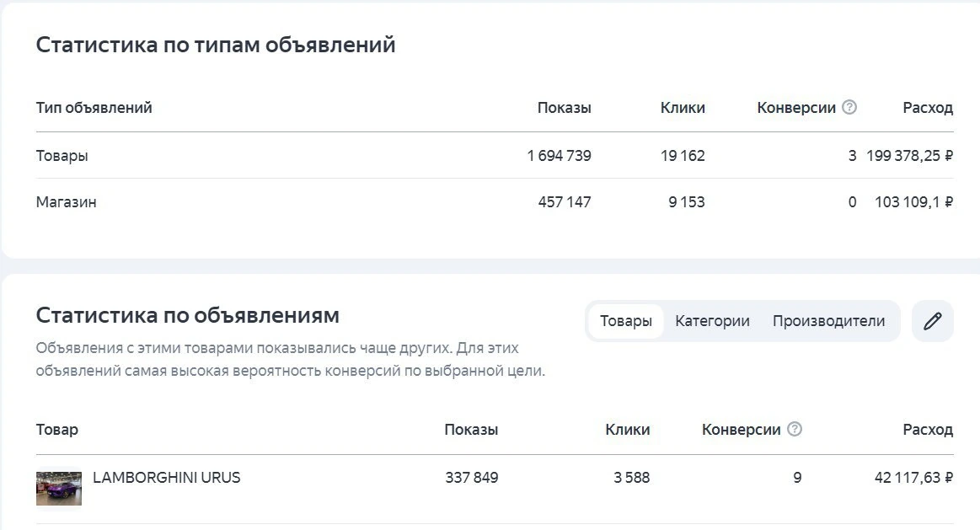
Task: Open the Lamborghini Urus product thumbnail
Action: [59, 488]
